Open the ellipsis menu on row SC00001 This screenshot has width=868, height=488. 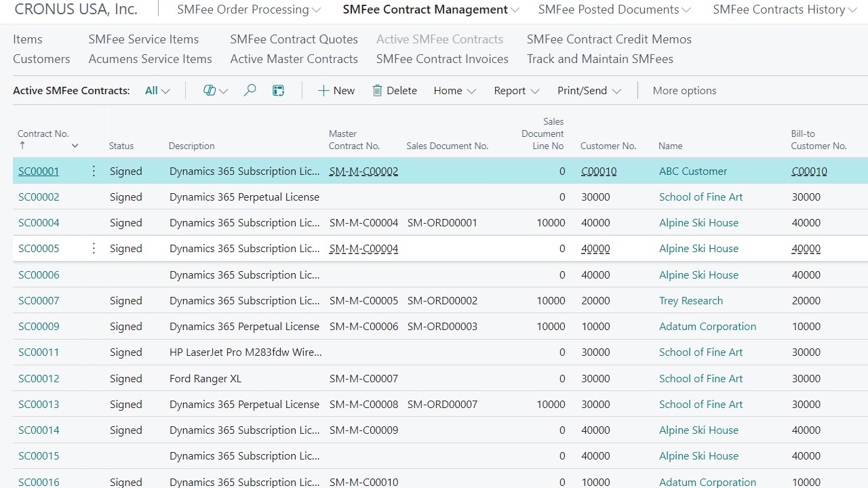click(x=94, y=171)
